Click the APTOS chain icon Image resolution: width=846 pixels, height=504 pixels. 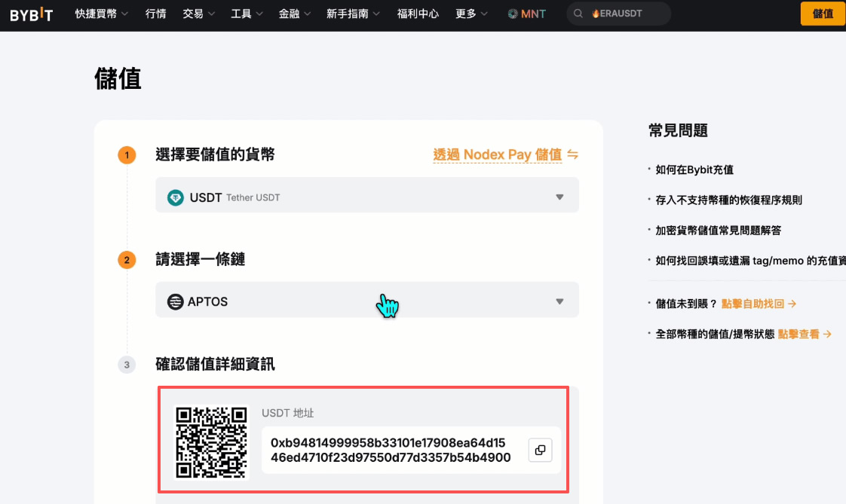(x=173, y=301)
